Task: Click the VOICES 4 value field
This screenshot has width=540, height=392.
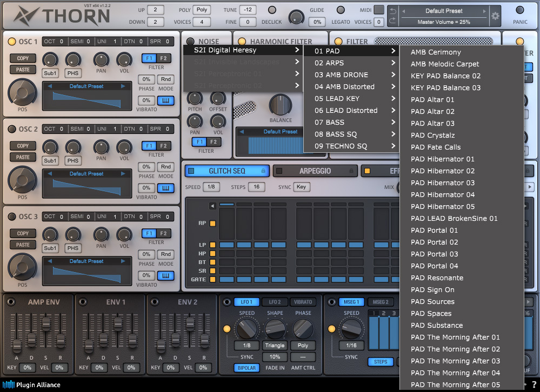Action: (x=202, y=22)
